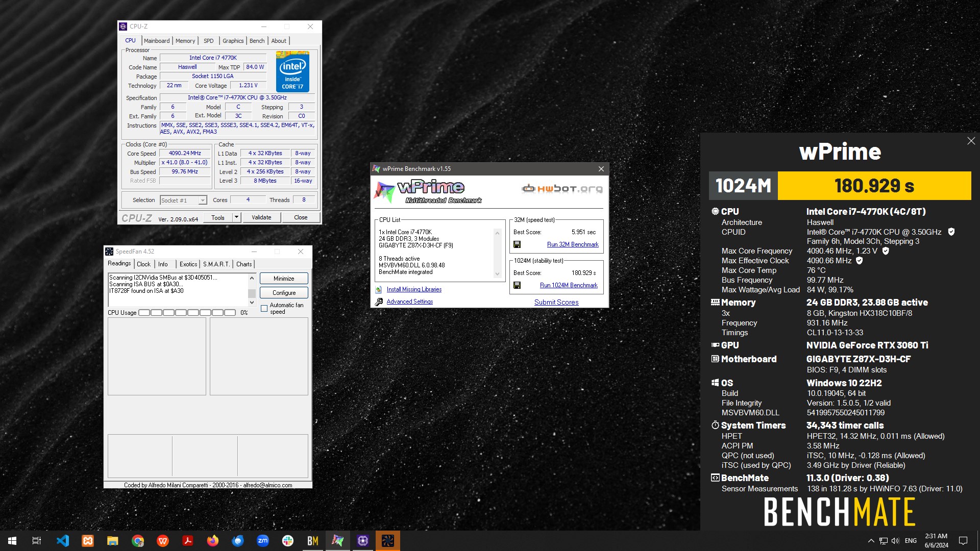Open the Windows Start menu
The height and width of the screenshot is (551, 980).
point(12,541)
